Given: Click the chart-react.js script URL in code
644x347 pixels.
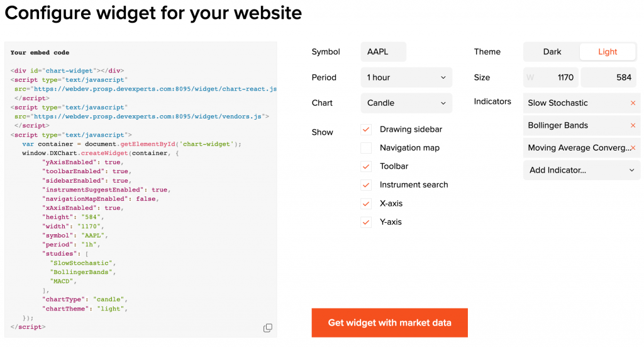Looking at the screenshot, I should pos(155,89).
